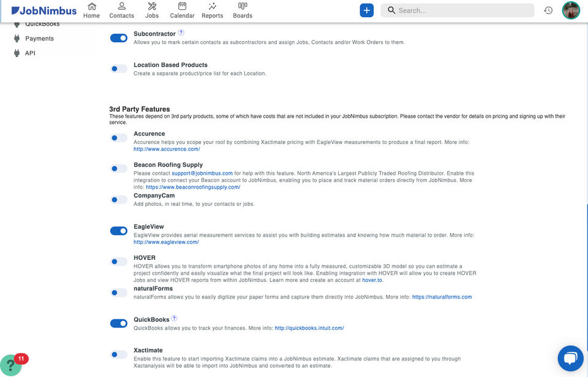This screenshot has width=588, height=377.
Task: Open the naturalforms.com link
Action: point(442,297)
